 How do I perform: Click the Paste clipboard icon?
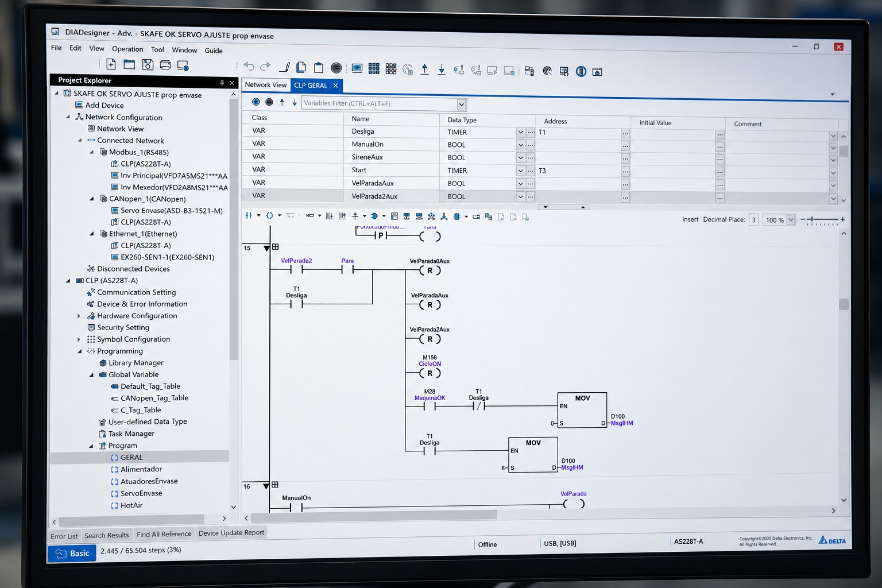319,68
